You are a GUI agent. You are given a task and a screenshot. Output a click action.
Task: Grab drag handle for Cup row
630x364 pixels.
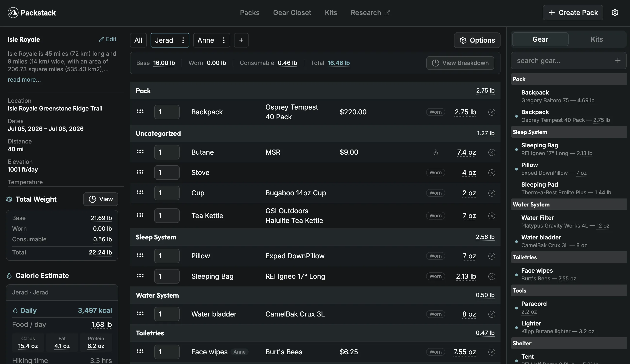pos(140,192)
